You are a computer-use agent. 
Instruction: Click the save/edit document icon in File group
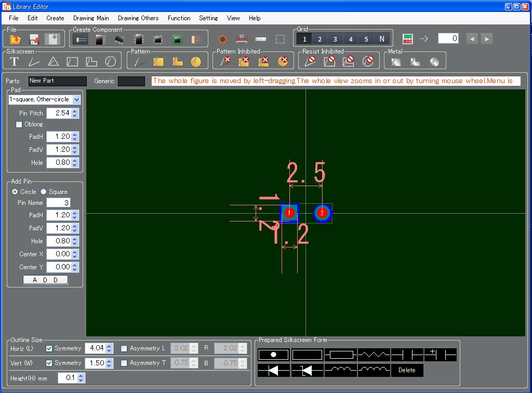pyautogui.click(x=34, y=40)
